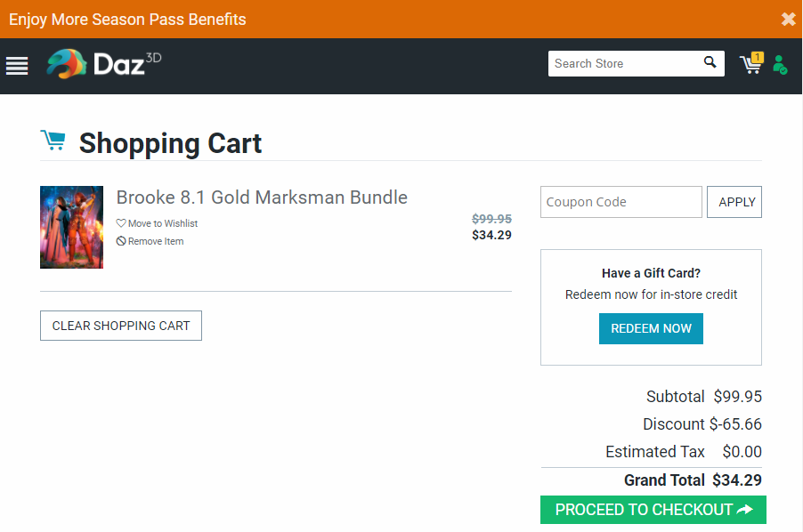Click the search magnifier icon

(710, 62)
